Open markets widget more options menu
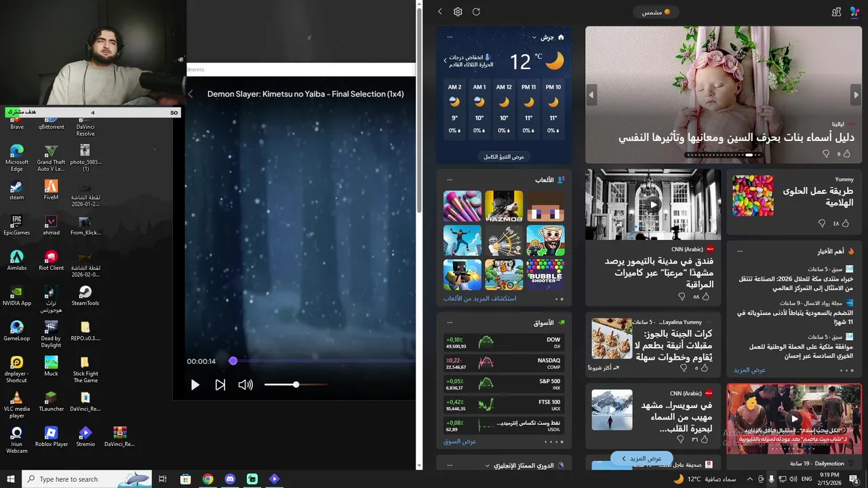868x488 pixels. [450, 323]
